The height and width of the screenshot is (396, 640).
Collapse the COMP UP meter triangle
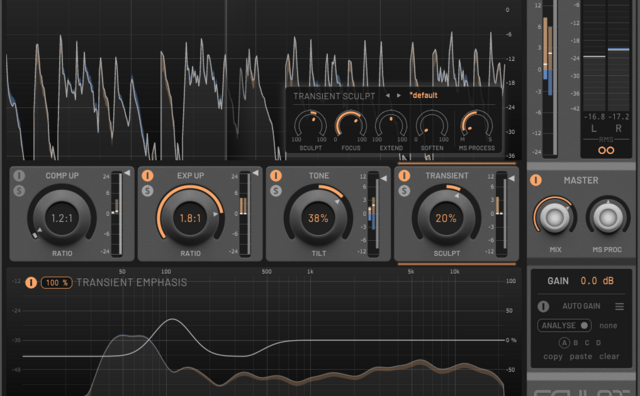coord(127,173)
